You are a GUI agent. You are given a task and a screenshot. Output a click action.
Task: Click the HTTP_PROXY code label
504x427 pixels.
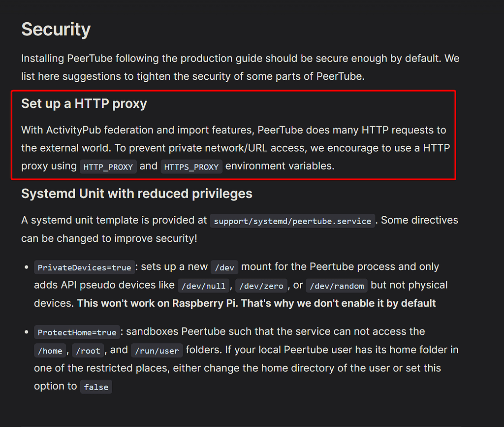point(108,166)
